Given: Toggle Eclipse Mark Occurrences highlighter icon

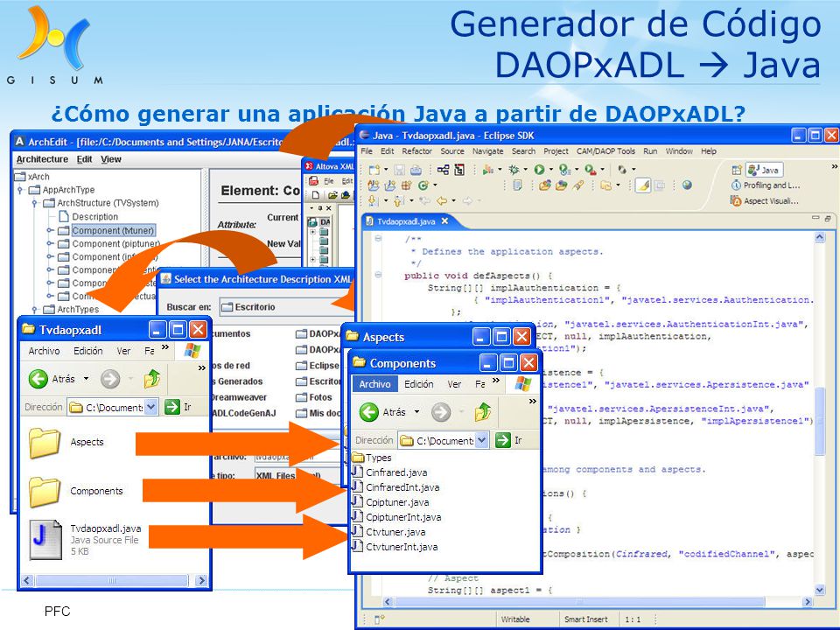Looking at the screenshot, I should pos(643,185).
